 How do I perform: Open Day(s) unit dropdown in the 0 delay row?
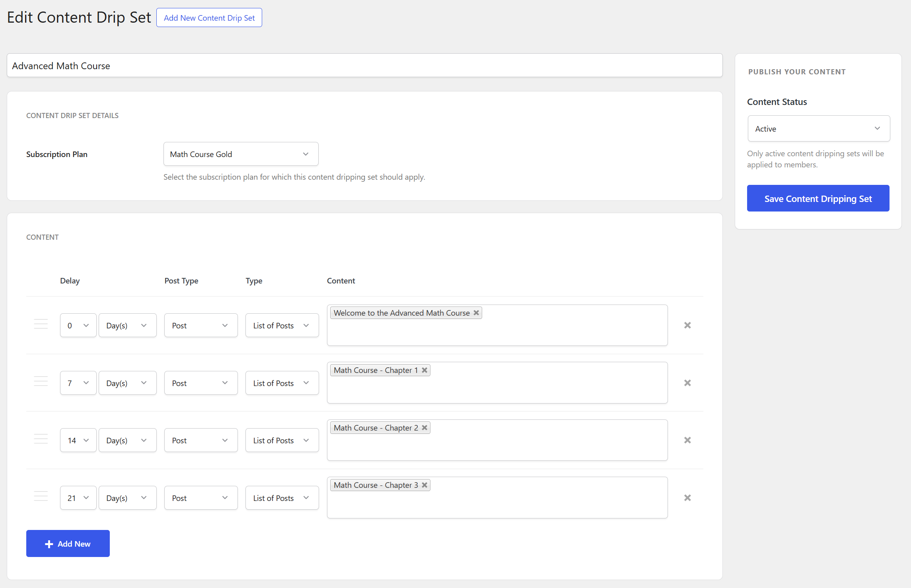click(127, 325)
